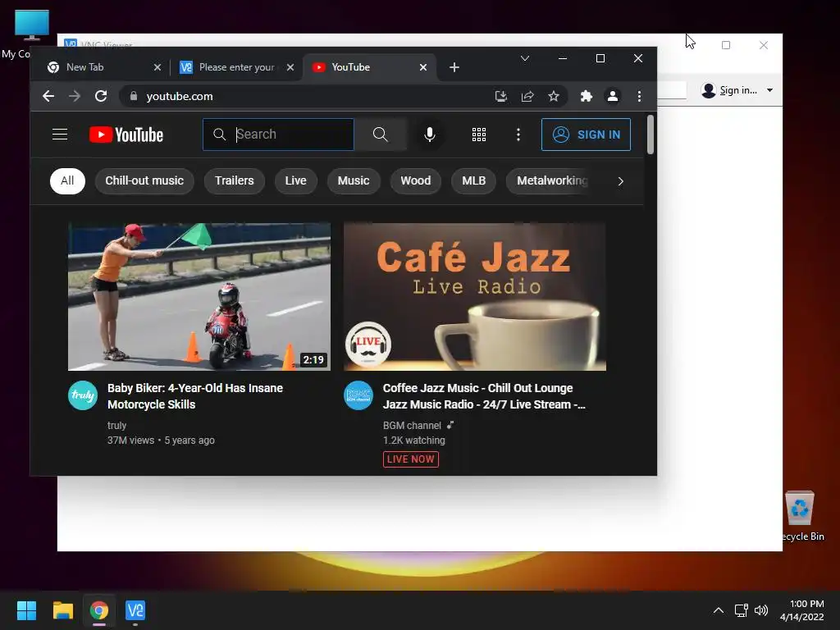Click the youtube.com address bar
Viewport: 840px width, 630px height.
coord(311,96)
